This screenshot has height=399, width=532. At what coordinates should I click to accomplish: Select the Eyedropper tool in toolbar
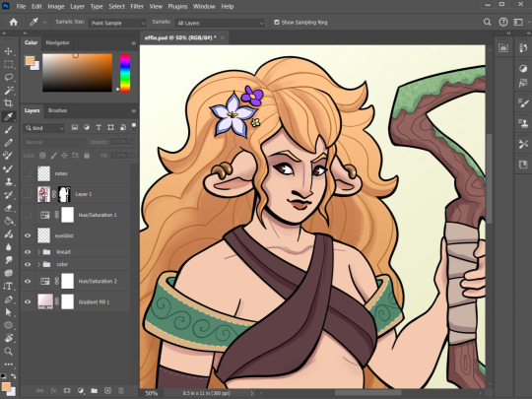[x=9, y=116]
